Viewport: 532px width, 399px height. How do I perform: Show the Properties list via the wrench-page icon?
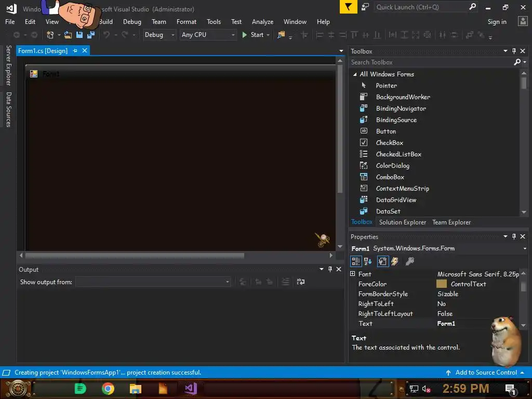pos(383,261)
